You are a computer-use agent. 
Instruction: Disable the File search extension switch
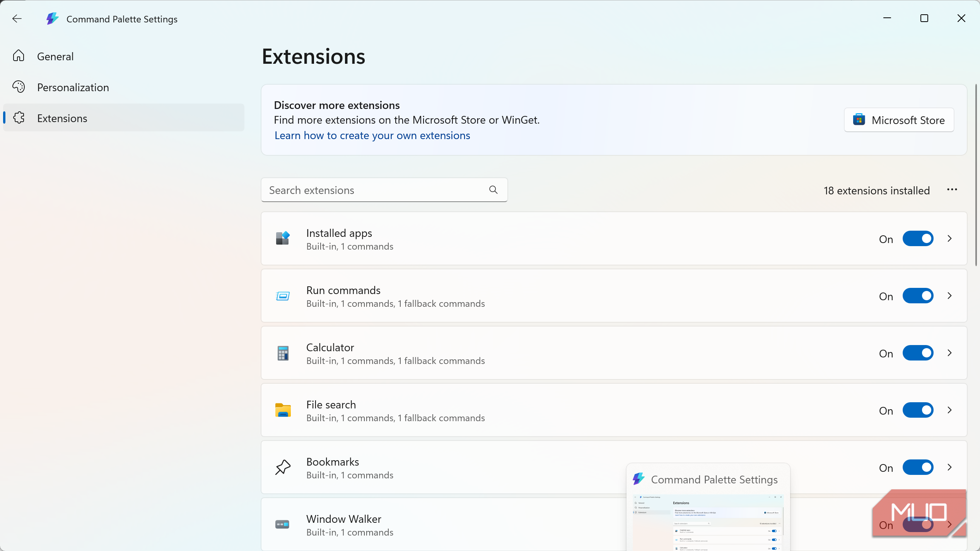[918, 410]
